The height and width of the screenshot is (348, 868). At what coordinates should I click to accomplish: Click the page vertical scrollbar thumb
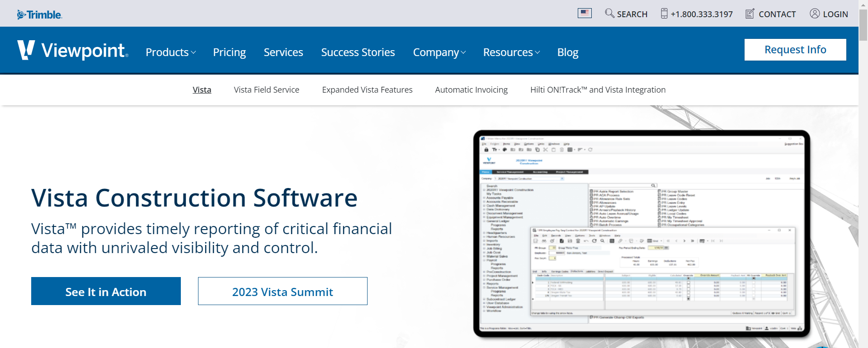863,25
